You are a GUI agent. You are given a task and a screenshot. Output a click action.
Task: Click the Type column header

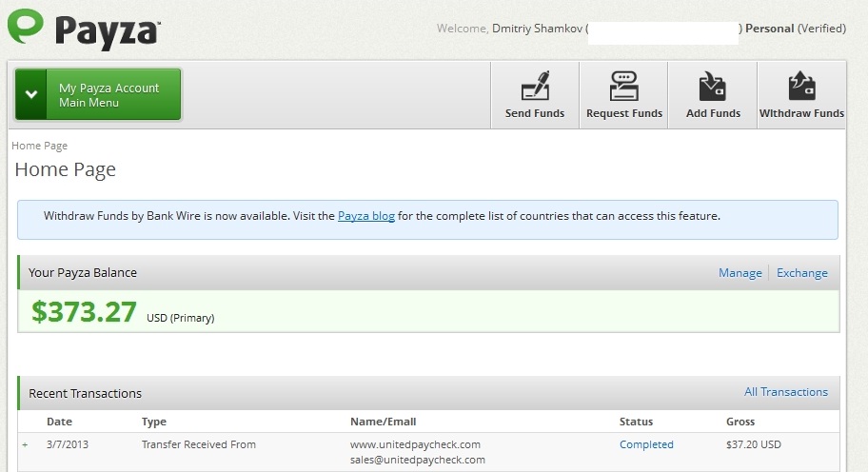click(154, 422)
